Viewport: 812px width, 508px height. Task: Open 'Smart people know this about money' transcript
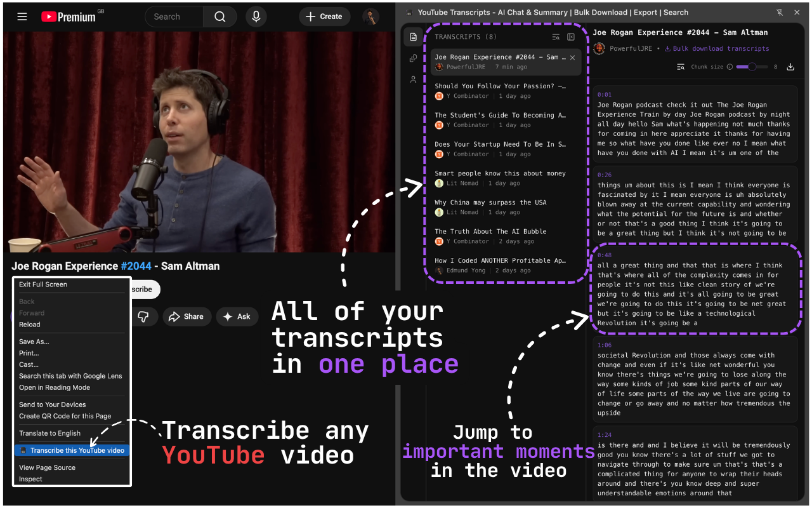tap(506, 178)
